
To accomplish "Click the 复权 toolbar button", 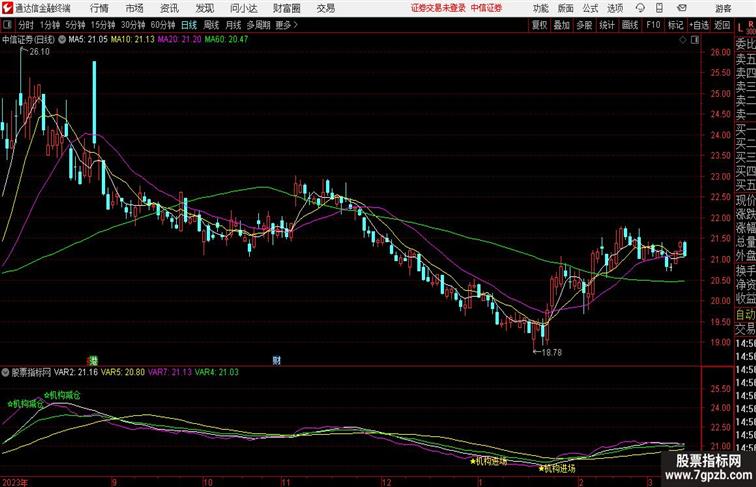I will 540,25.
